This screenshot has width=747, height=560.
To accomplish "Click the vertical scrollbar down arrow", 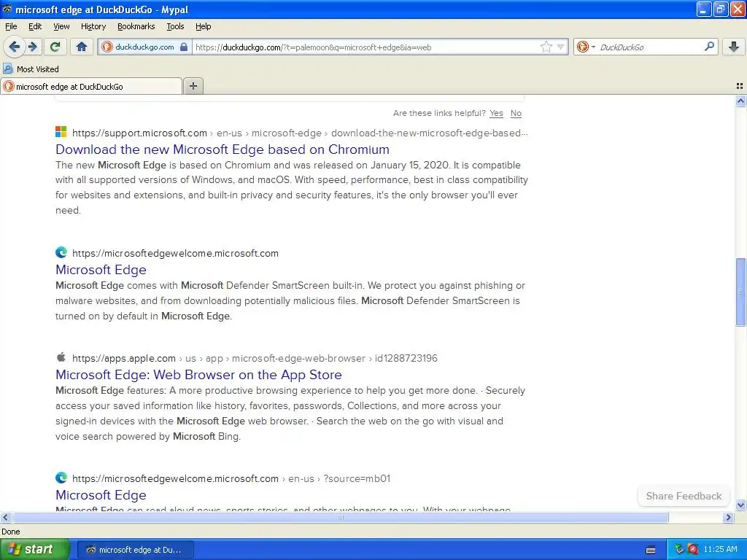I will click(740, 505).
